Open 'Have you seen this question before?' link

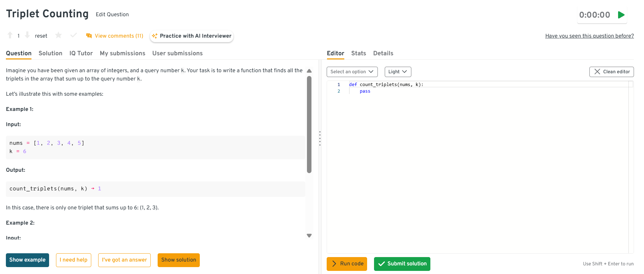click(x=589, y=36)
